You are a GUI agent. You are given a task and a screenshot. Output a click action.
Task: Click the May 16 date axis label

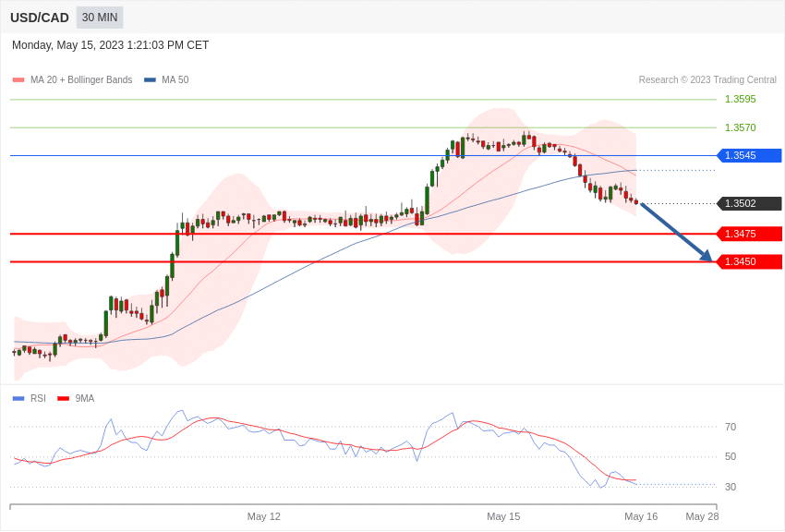(641, 516)
